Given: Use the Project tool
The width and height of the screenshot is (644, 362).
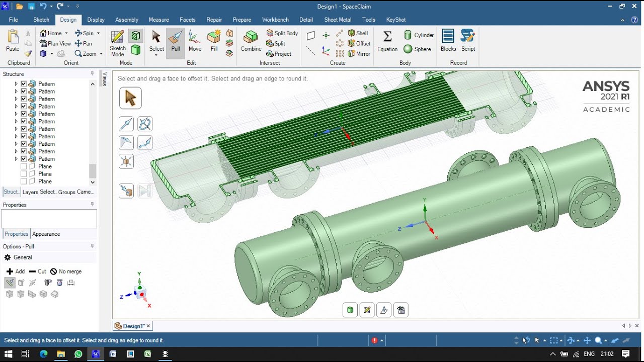Looking at the screenshot, I should (x=279, y=54).
